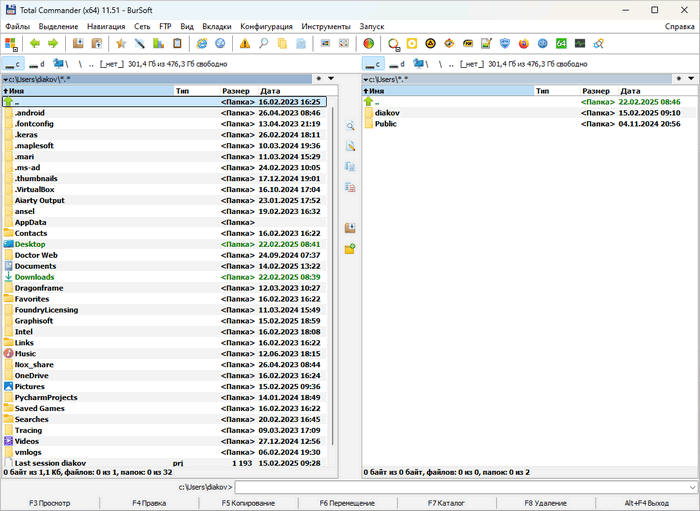The width and height of the screenshot is (700, 511).
Task: Select drive d in the left panel
Action: pyautogui.click(x=37, y=64)
